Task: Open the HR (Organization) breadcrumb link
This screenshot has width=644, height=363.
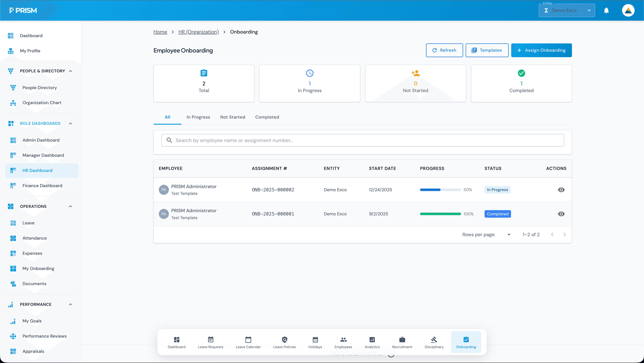Action: [x=198, y=32]
